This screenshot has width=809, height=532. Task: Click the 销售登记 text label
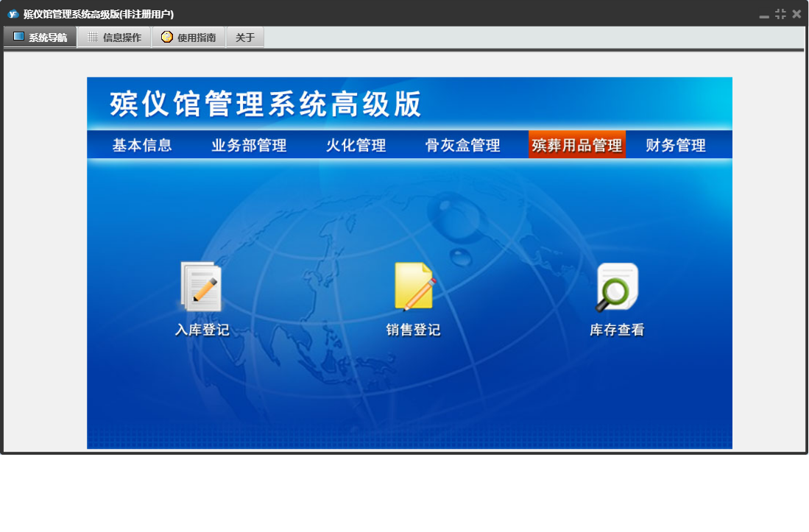[414, 330]
